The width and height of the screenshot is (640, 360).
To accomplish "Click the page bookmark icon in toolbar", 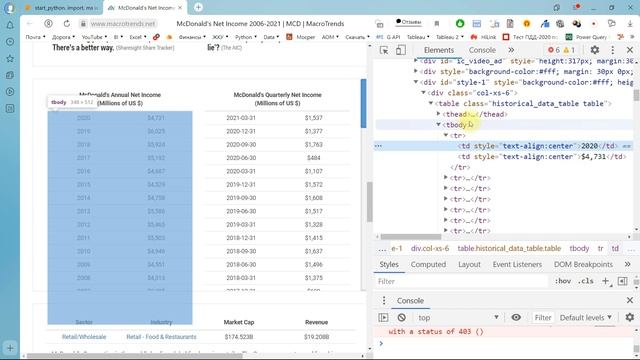I will point(437,24).
